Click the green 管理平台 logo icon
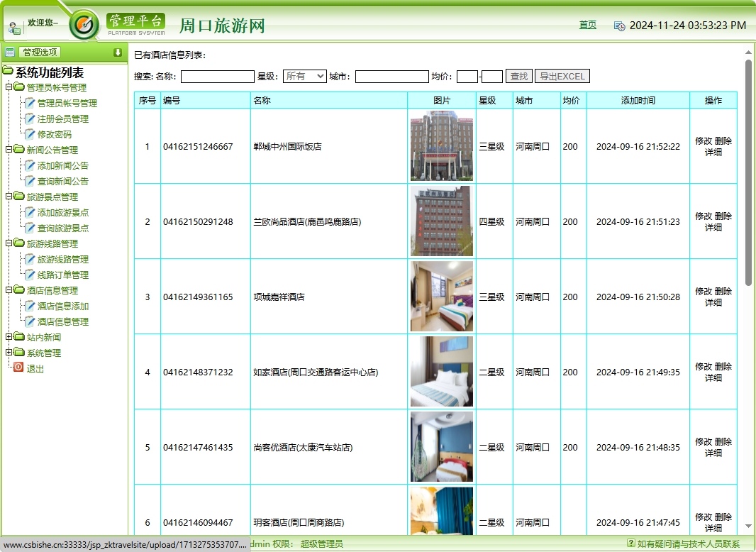This screenshot has width=756, height=552. click(x=85, y=23)
